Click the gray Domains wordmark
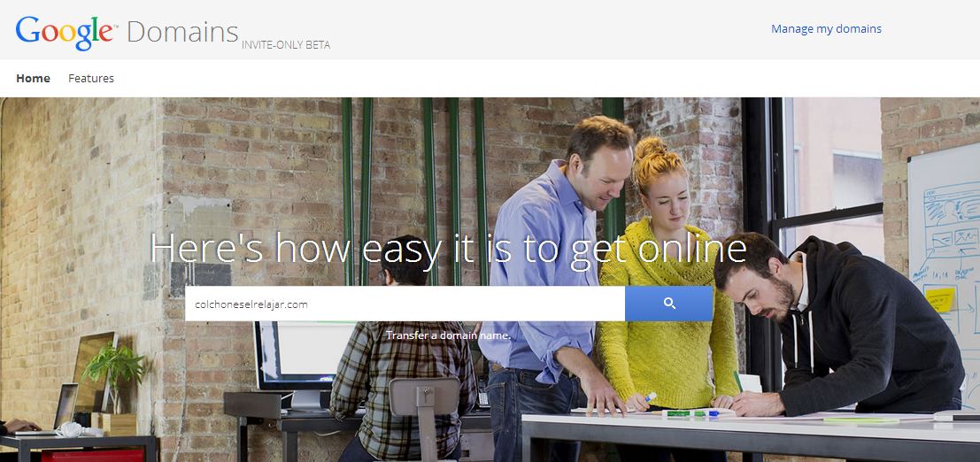 pos(182,32)
